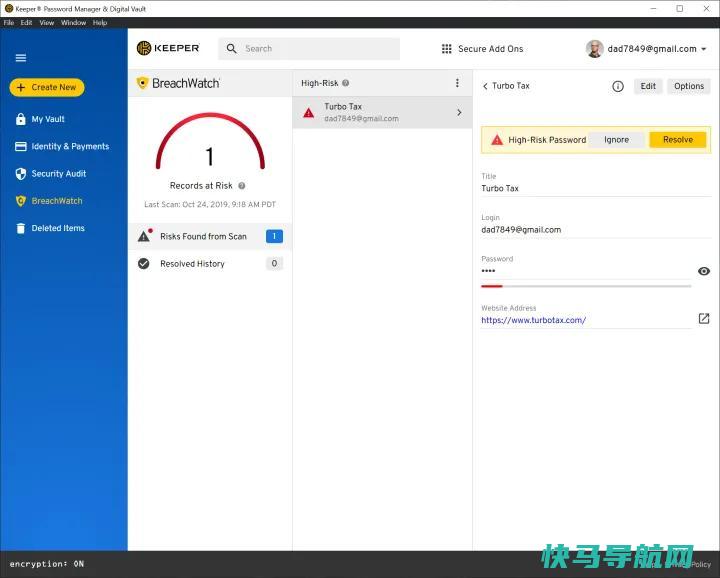The width and height of the screenshot is (720, 578).
Task: Click the Login value dad7849@gmail.com
Action: 521,230
